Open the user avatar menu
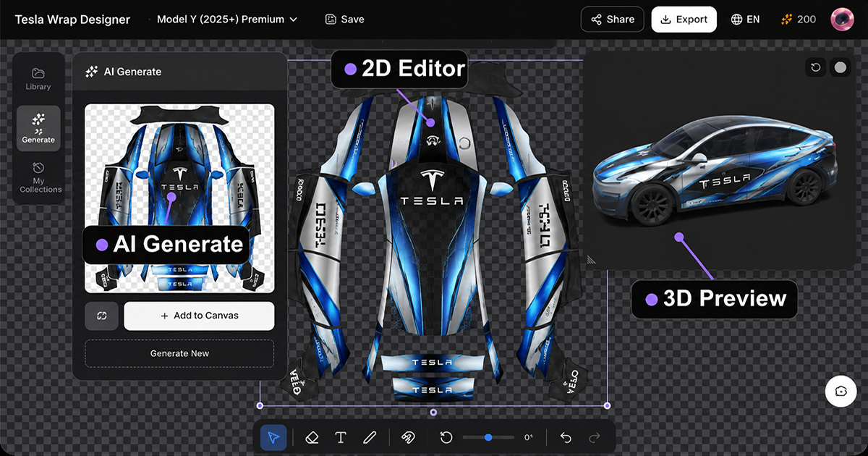 pyautogui.click(x=843, y=20)
